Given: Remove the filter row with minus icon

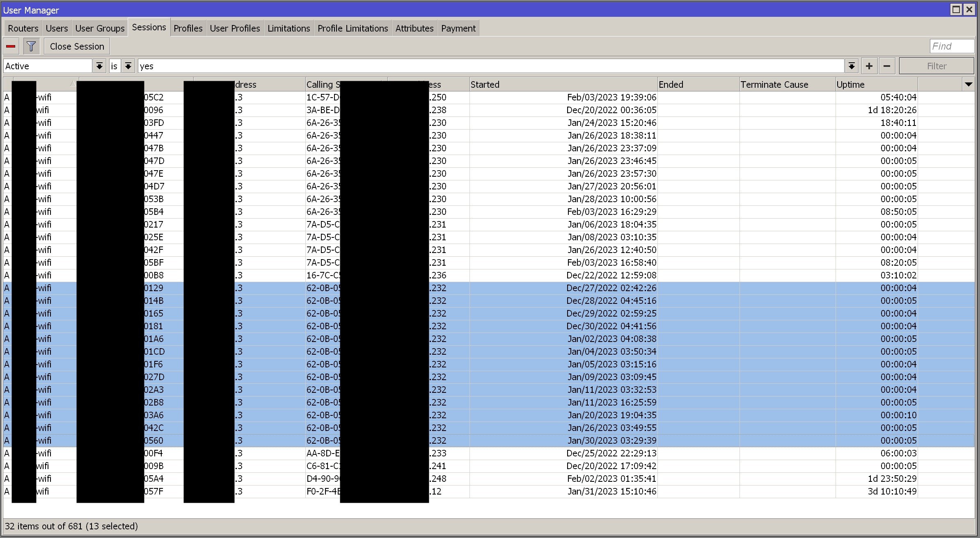Looking at the screenshot, I should 887,66.
